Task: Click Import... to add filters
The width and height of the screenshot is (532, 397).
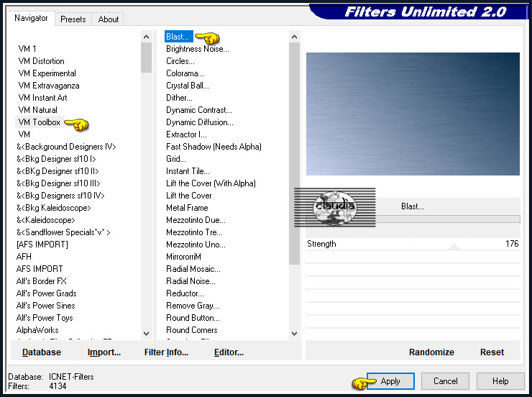Action: 104,352
